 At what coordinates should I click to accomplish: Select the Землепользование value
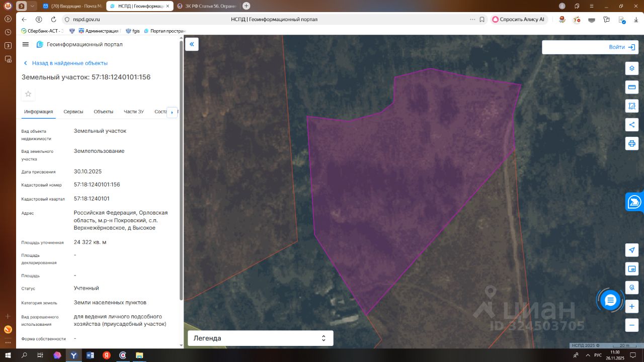99,151
